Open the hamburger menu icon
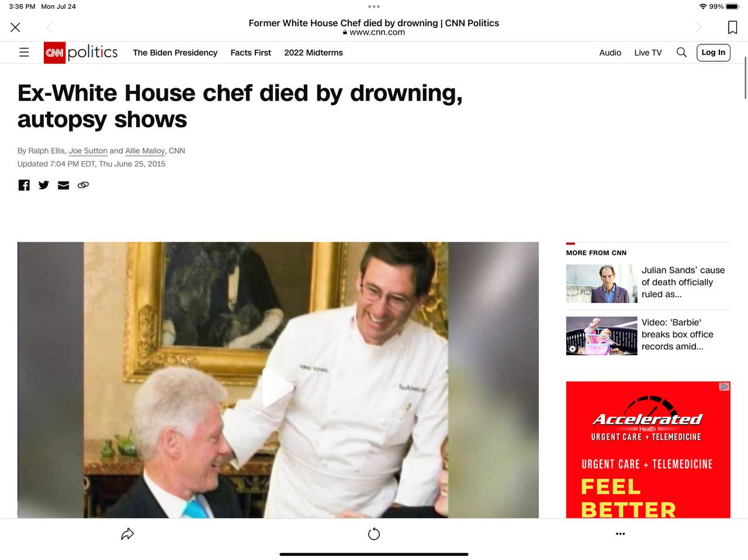The height and width of the screenshot is (560, 748). point(24,53)
